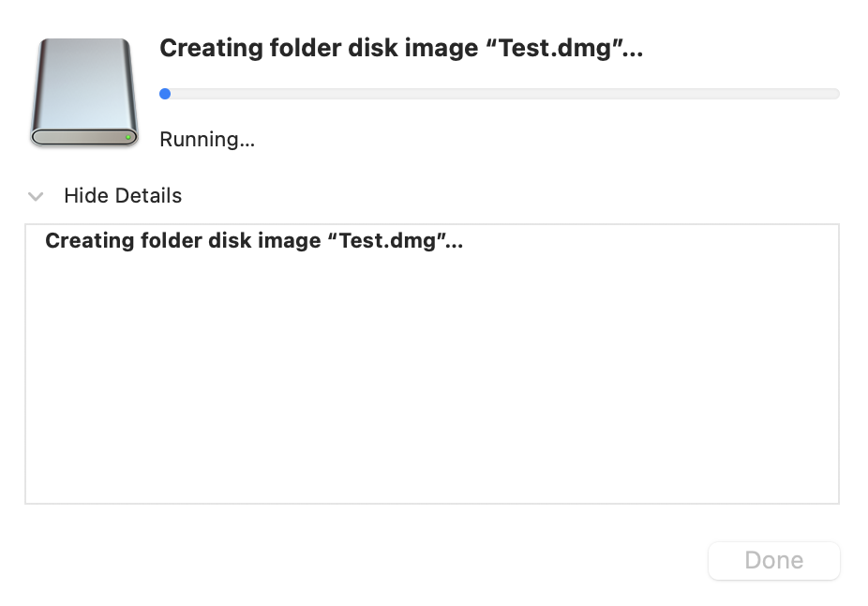Click the blue progress indicator dot
This screenshot has height=606, width=868.
[165, 94]
